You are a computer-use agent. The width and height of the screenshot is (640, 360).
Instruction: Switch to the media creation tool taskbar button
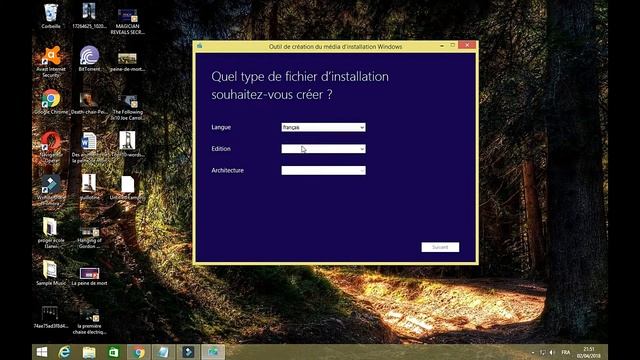pos(213,352)
